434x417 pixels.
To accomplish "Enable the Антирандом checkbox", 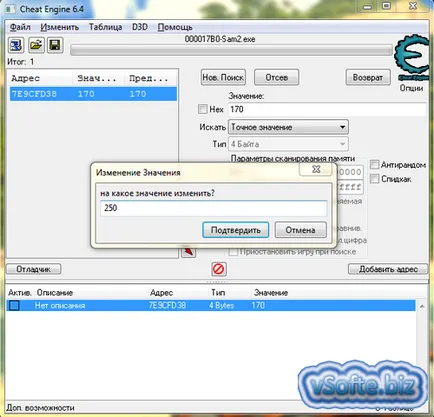I will pyautogui.click(x=374, y=164).
